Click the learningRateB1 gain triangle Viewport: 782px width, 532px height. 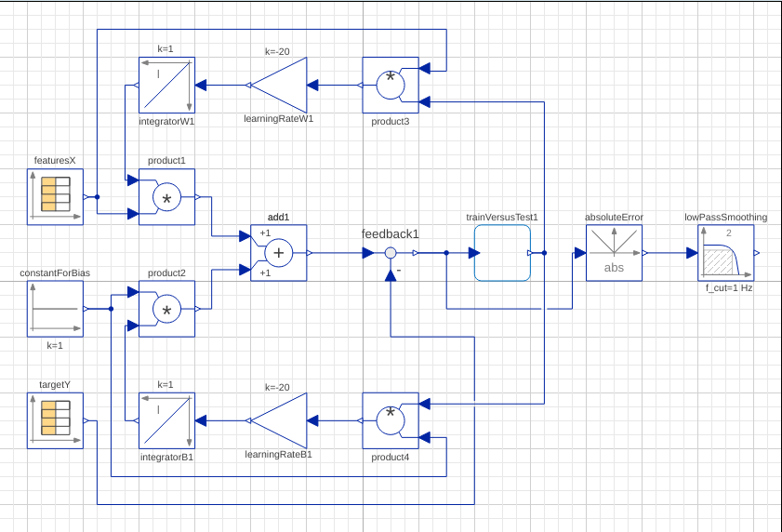coord(279,420)
